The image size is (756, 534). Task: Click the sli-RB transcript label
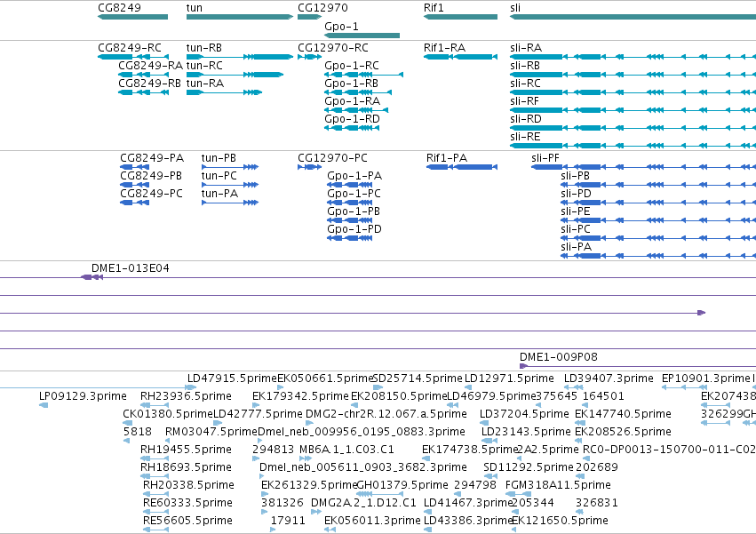click(524, 65)
